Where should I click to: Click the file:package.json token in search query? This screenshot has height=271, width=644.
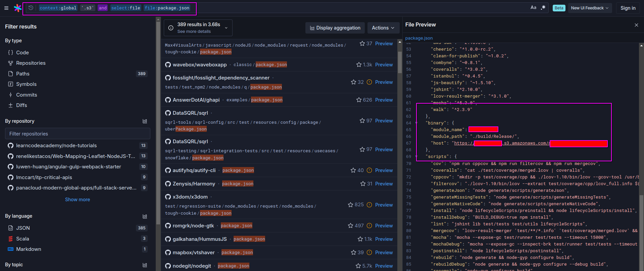[167, 8]
